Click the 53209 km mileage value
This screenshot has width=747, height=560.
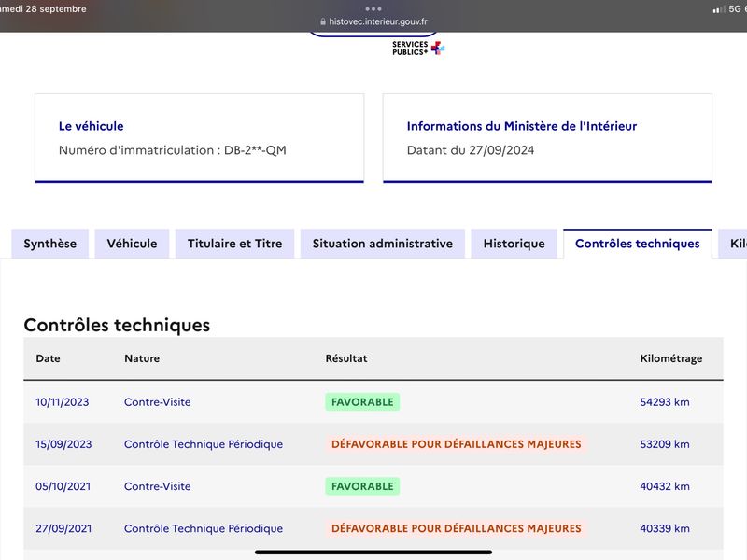point(665,444)
